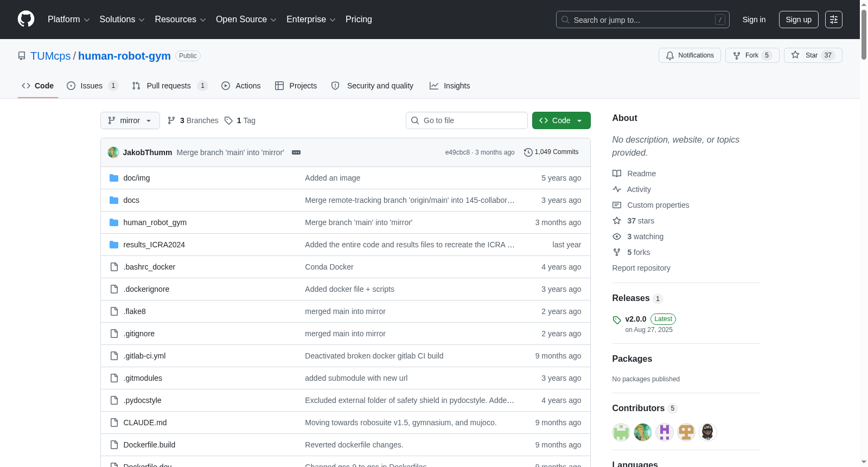Open the command palette icon beside Sign up

pos(834,20)
